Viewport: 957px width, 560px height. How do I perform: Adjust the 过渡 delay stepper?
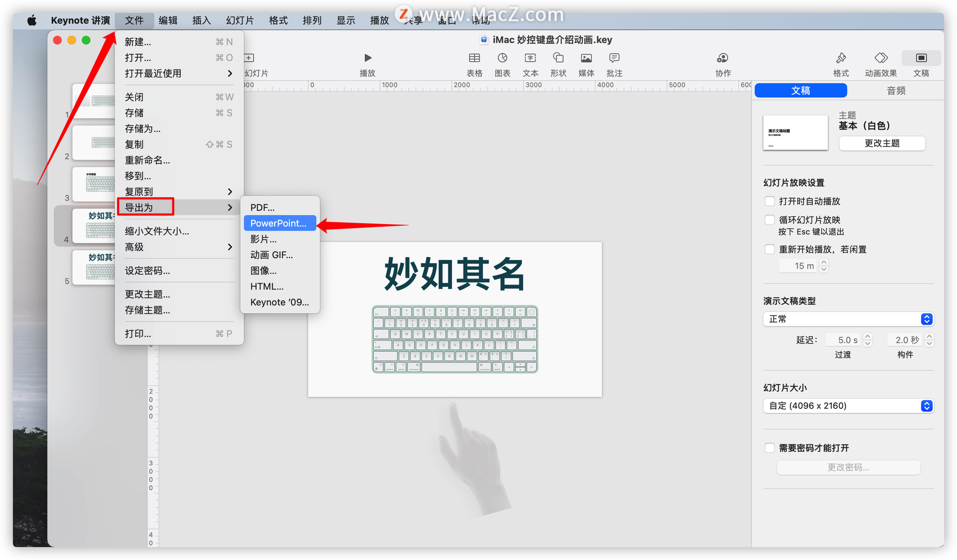[868, 340]
